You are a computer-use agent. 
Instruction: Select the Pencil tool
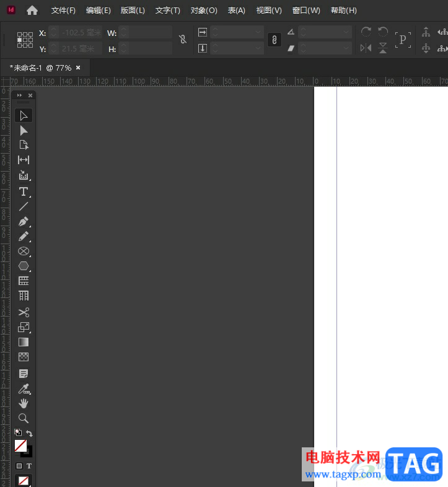[24, 236]
